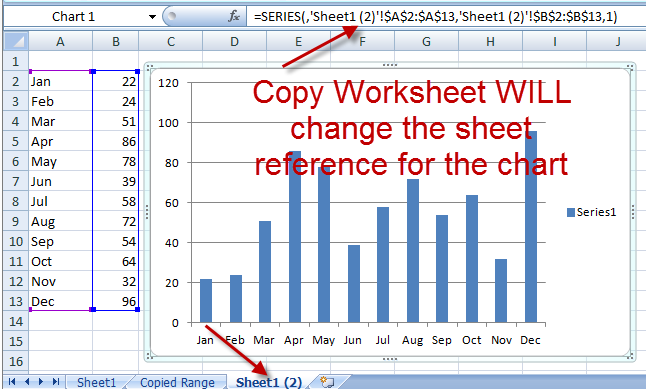Click the blue Series1 legend color key

click(x=571, y=212)
